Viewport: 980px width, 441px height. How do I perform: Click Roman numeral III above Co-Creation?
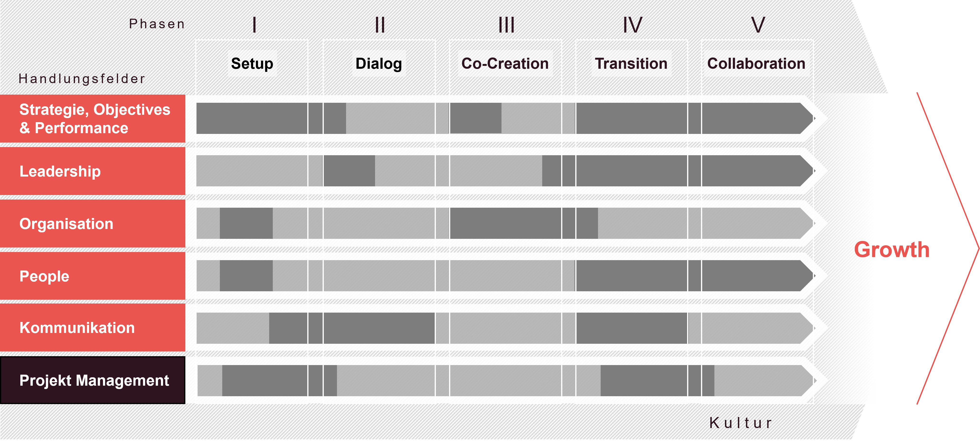[506, 25]
